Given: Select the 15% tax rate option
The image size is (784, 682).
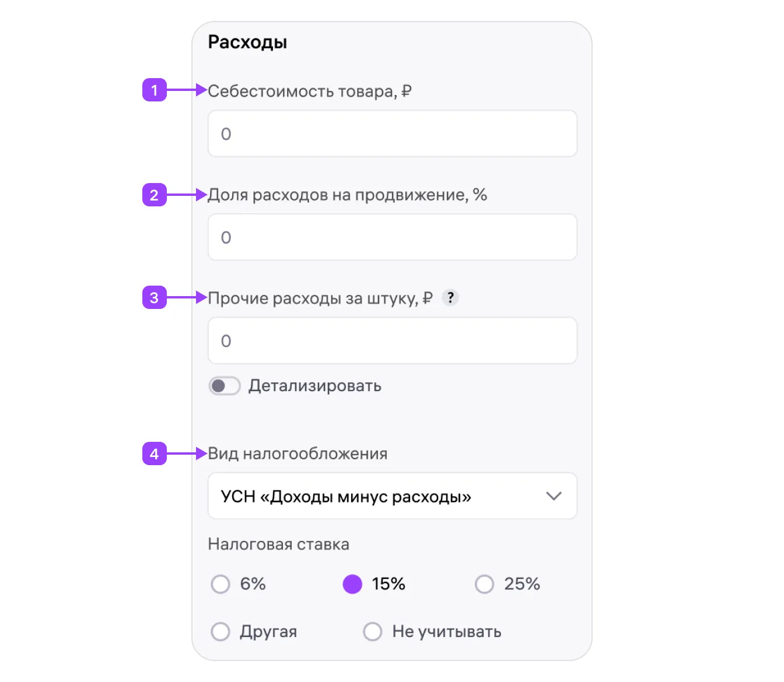Looking at the screenshot, I should [352, 584].
